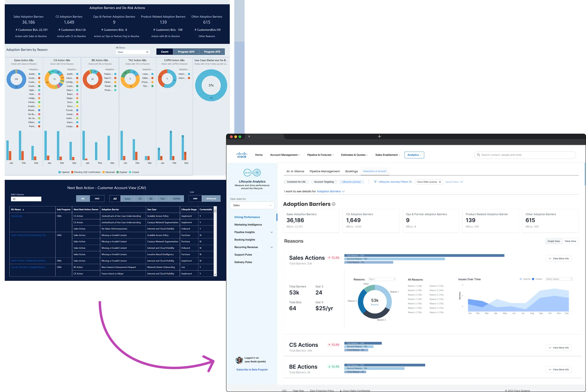586x392 pixels.
Task: Open the Saved Filters dropdown
Action: 454,182
